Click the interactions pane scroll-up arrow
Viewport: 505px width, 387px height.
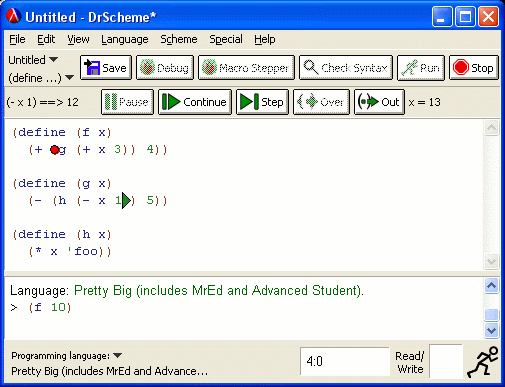tap(491, 286)
